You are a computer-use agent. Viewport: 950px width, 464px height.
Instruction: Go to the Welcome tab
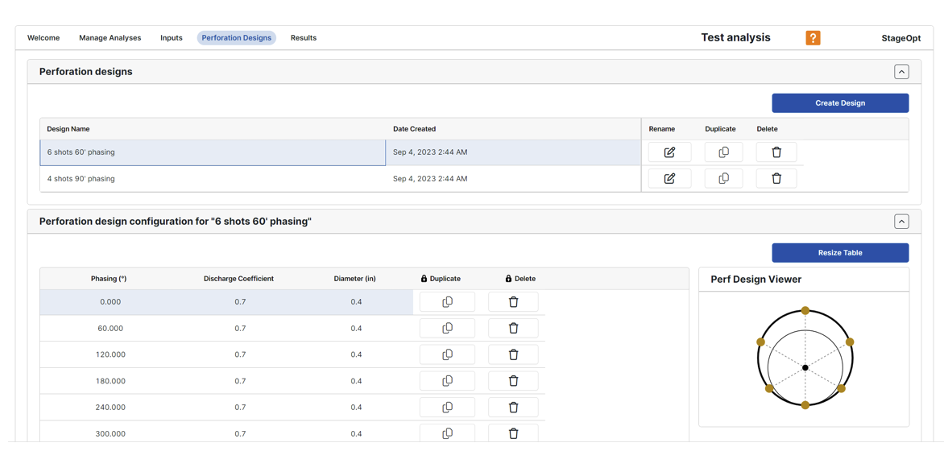click(x=44, y=38)
